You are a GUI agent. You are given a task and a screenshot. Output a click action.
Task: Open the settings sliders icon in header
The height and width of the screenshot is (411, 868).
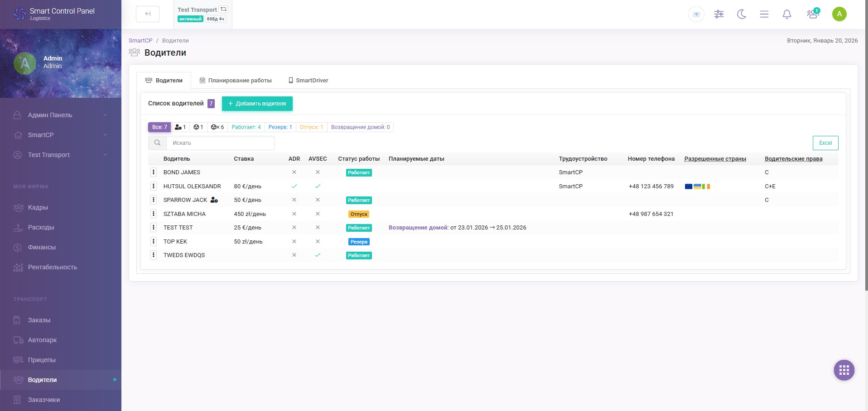(719, 14)
